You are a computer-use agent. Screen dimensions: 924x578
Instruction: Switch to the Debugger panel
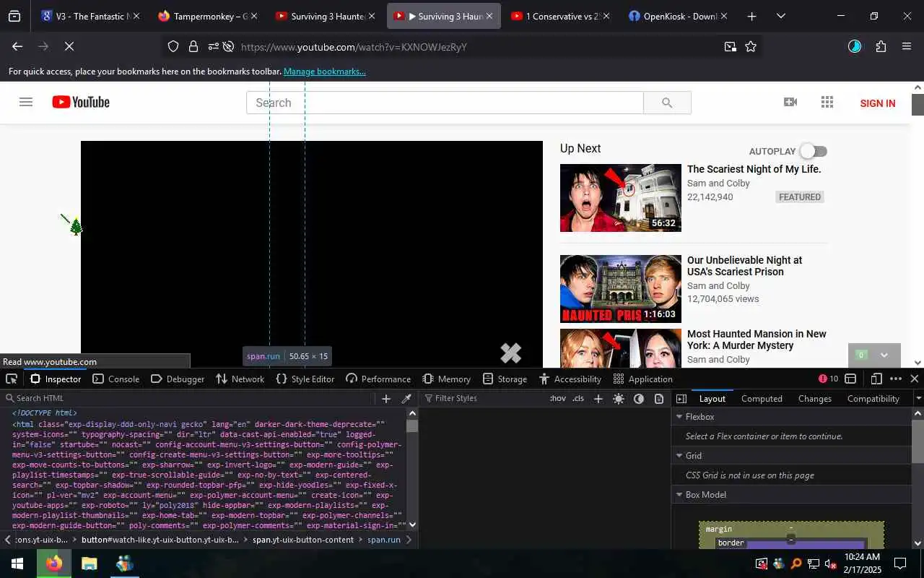[178, 379]
